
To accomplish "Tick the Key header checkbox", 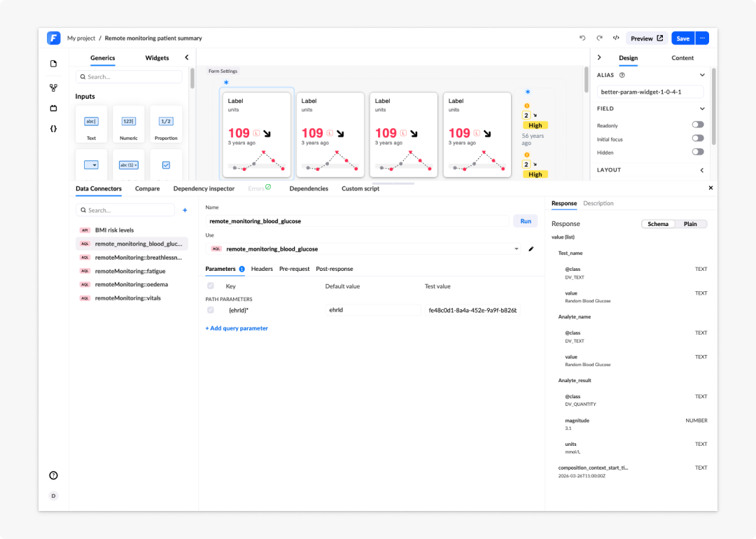I will pos(211,286).
